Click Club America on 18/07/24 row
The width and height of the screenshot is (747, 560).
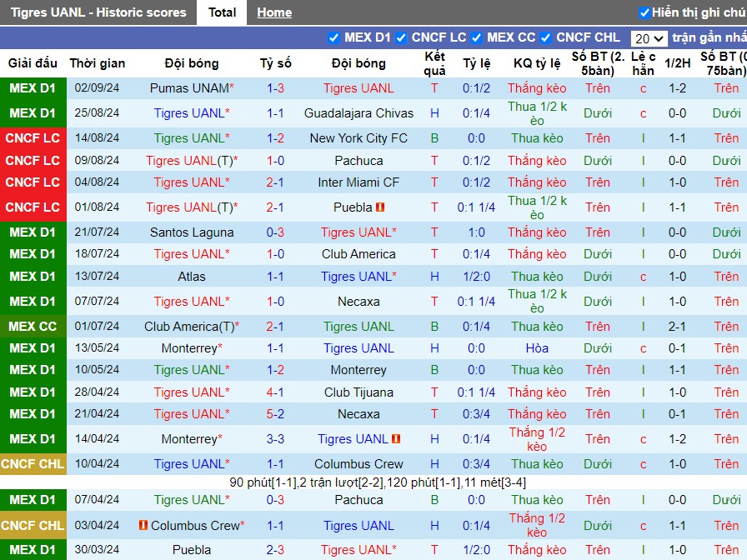coord(358,254)
